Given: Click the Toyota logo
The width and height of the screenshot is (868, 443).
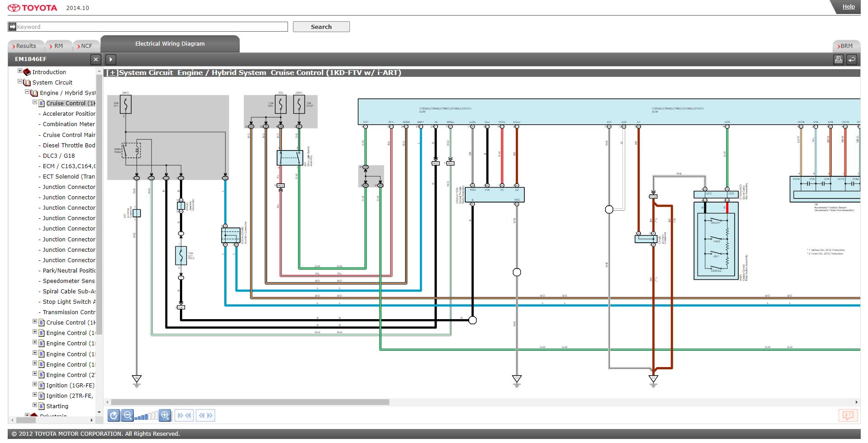Looking at the screenshot, I should coord(33,8).
